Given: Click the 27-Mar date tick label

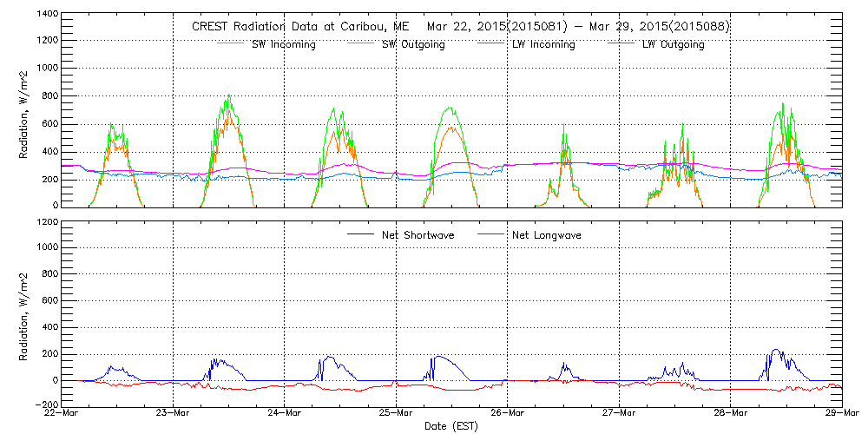Looking at the screenshot, I should (x=619, y=414).
